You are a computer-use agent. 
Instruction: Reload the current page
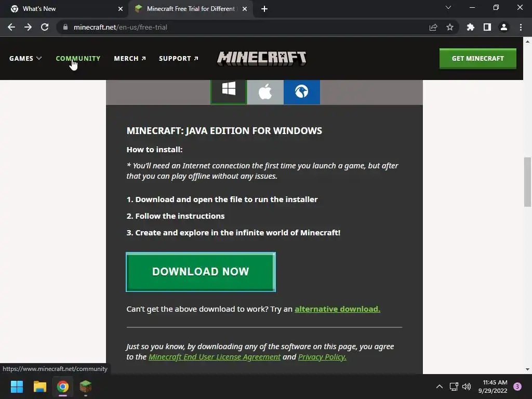point(45,27)
